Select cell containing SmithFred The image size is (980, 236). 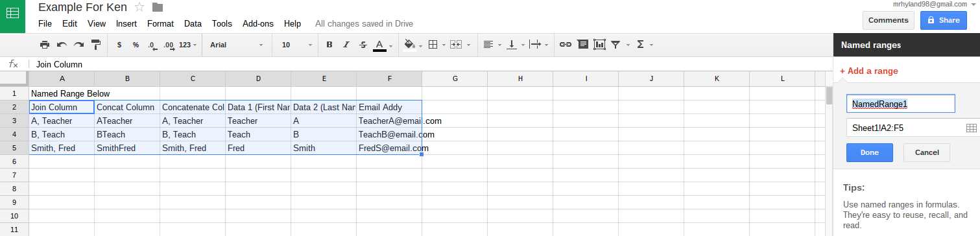coord(127,148)
